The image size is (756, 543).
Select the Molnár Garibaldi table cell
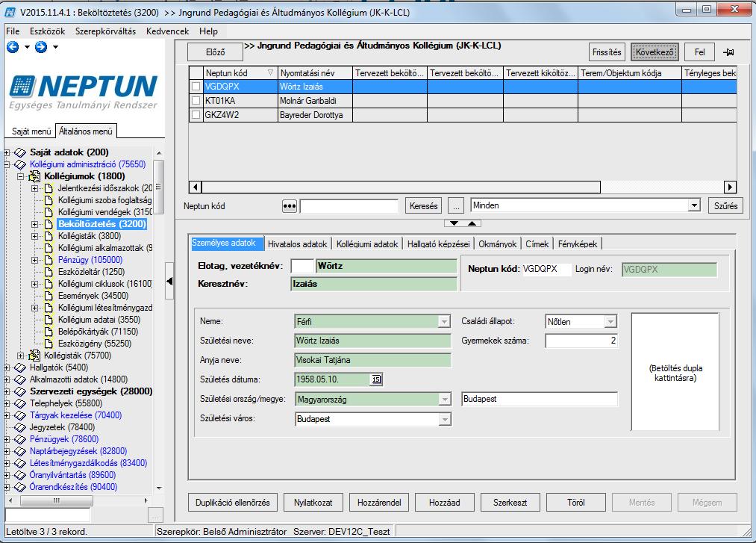[316, 101]
